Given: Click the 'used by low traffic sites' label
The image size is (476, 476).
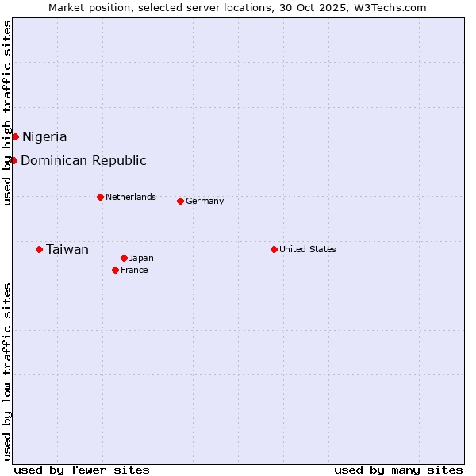Looking at the screenshot, I should click(x=7, y=371).
